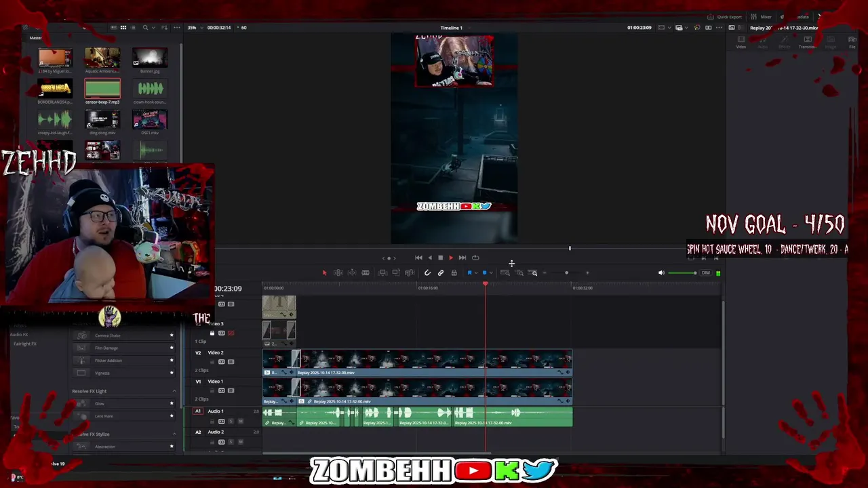Image resolution: width=868 pixels, height=488 pixels.
Task: Zoom out timeline with minus button
Action: coord(545,273)
